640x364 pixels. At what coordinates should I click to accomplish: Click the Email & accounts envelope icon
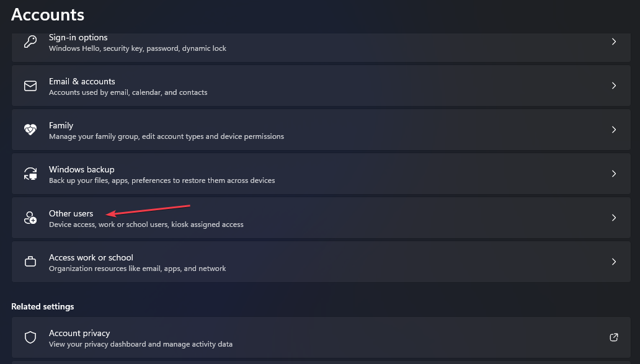click(30, 86)
